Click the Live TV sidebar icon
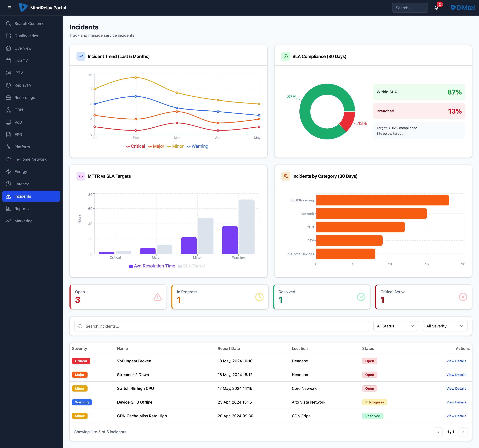The image size is (479, 448). click(x=8, y=61)
